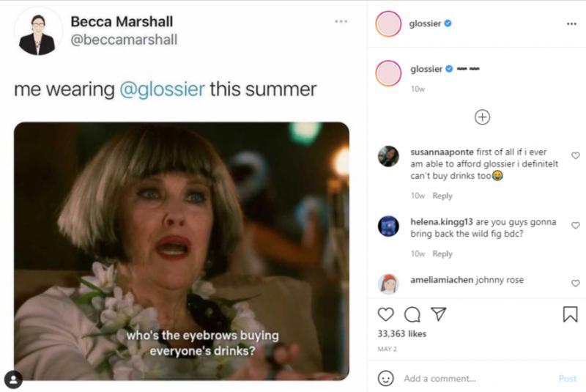This screenshot has width=586, height=392.
Task: Like ameliamiachen's comment
Action: click(x=575, y=283)
